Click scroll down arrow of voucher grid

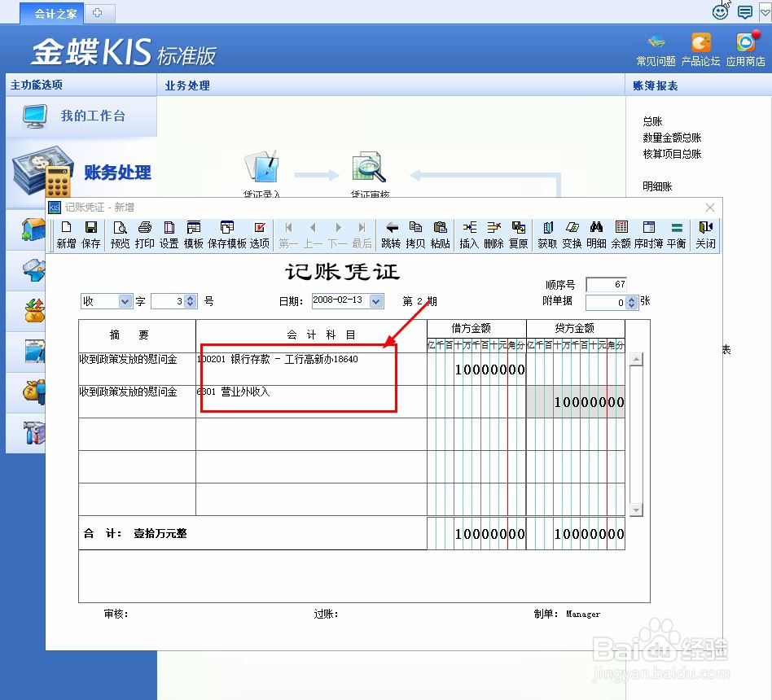(x=636, y=510)
